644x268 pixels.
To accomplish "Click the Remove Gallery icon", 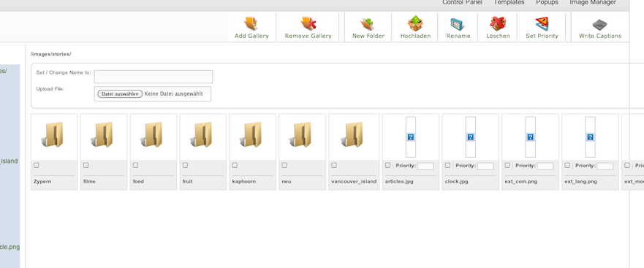I will point(308,24).
